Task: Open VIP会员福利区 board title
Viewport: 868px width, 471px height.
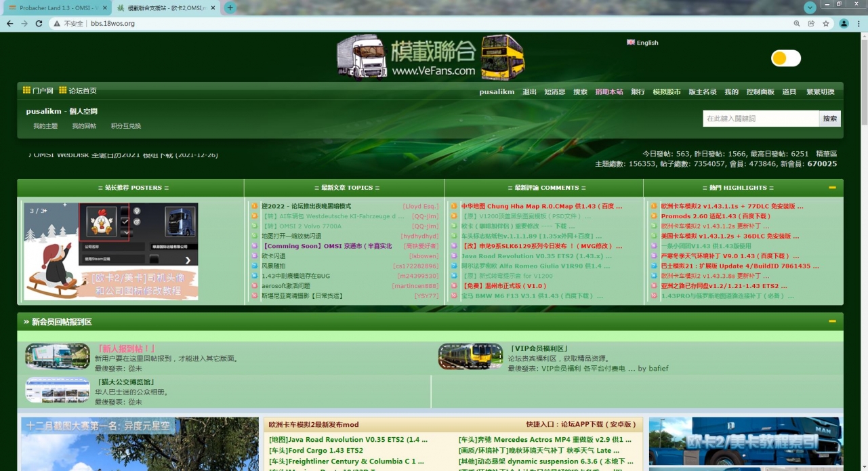Action: [x=538, y=348]
